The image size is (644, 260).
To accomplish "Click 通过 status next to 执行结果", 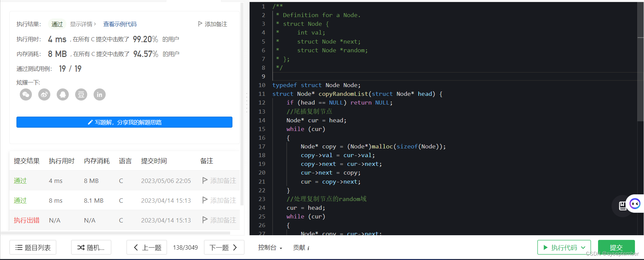I will click(x=57, y=24).
